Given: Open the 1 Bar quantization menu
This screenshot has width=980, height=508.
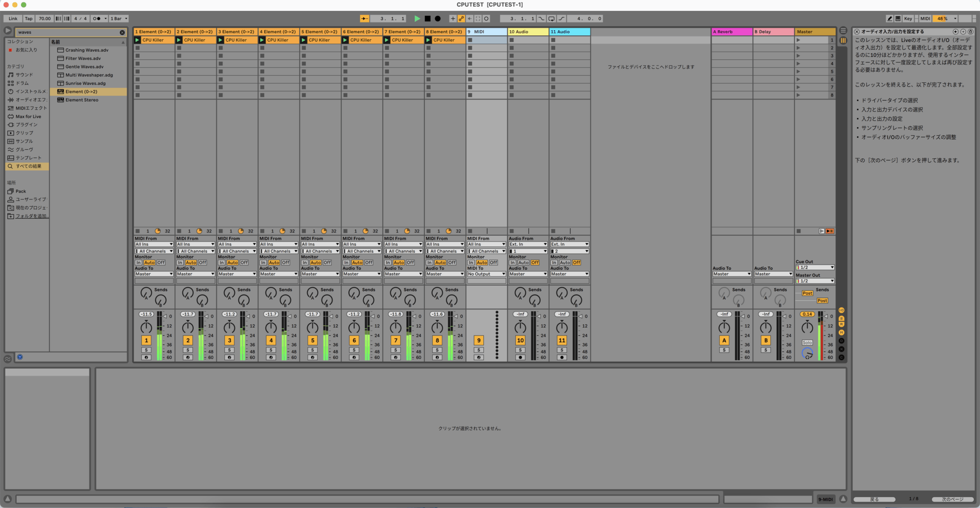Looking at the screenshot, I should pyautogui.click(x=119, y=19).
